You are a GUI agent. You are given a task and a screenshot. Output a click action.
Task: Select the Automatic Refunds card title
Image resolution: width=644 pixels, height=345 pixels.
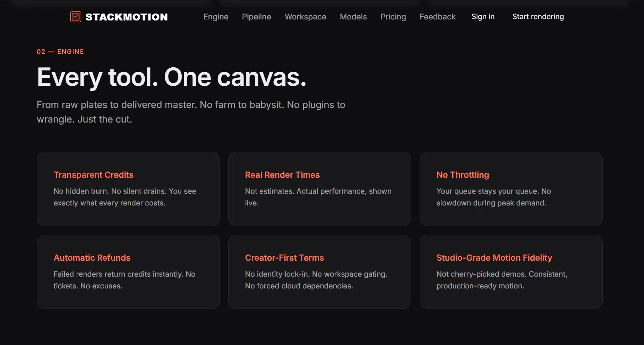coord(92,258)
